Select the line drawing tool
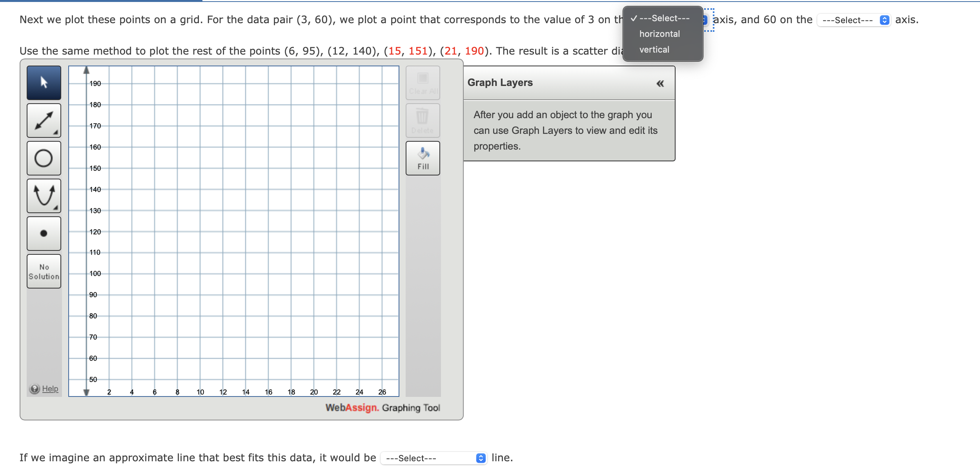The image size is (980, 475). [x=44, y=121]
